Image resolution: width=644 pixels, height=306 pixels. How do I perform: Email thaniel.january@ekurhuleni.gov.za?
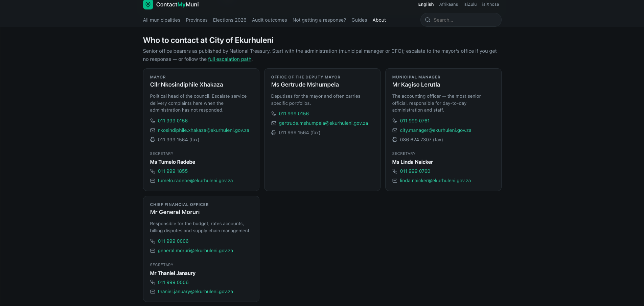point(195,291)
